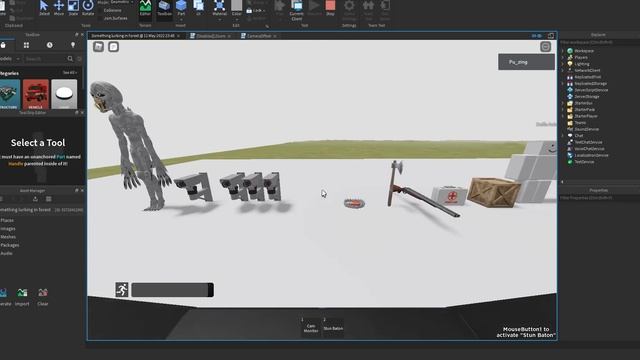The height and width of the screenshot is (360, 640).
Task: Expand the StarterGui node
Action: (x=563, y=103)
